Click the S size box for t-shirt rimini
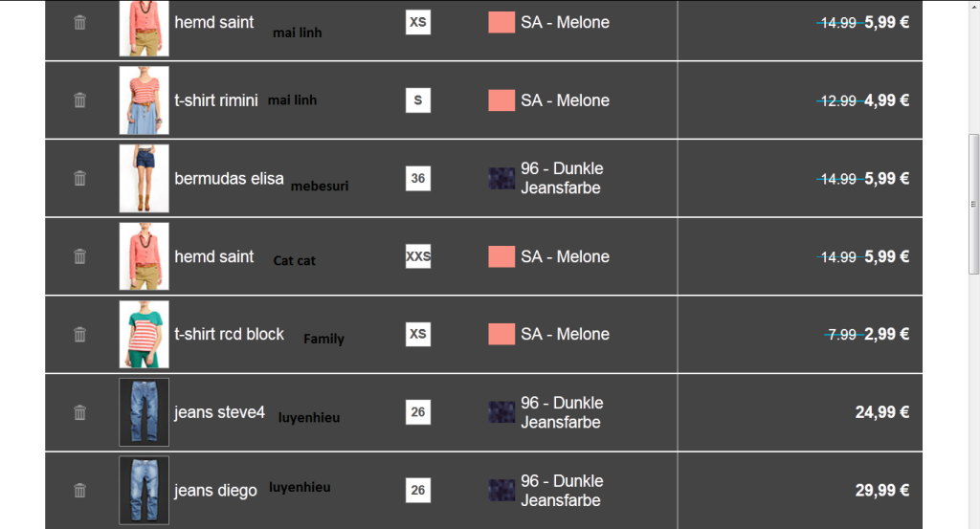980x529 pixels. (418, 99)
